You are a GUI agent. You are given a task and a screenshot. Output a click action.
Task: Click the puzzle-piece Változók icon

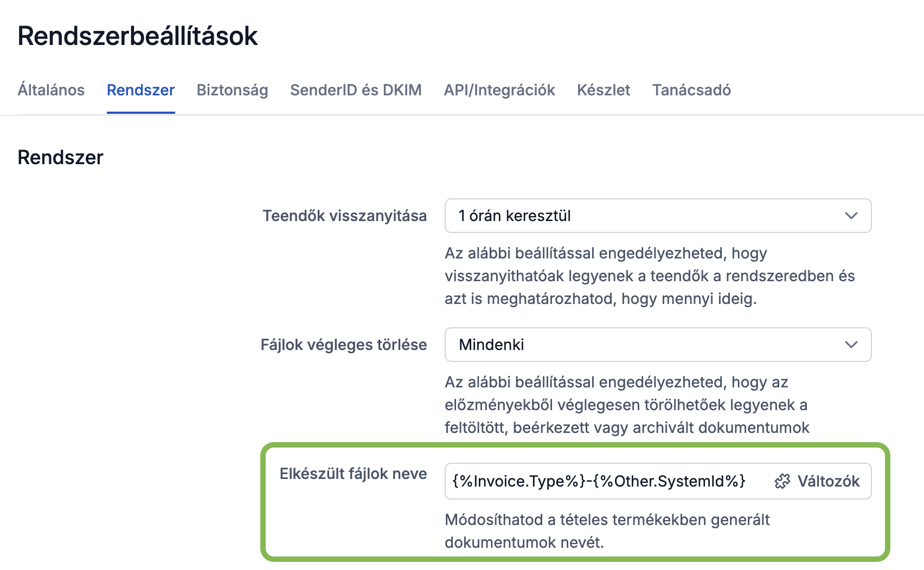(x=782, y=481)
